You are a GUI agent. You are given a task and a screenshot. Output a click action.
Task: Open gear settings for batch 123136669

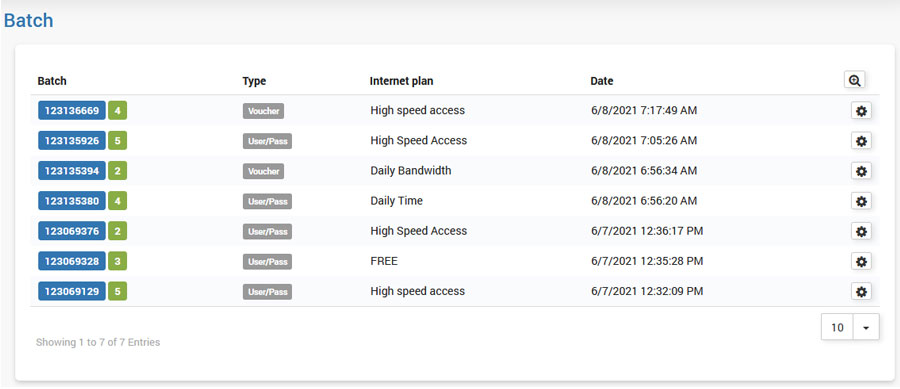click(861, 111)
